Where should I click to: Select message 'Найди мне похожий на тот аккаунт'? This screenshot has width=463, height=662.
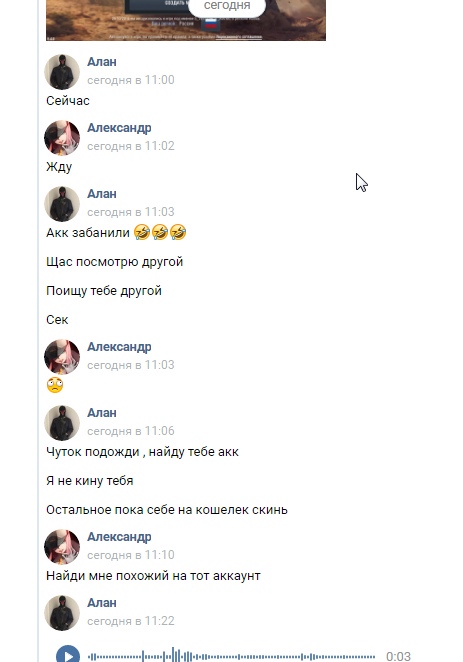coord(153,576)
